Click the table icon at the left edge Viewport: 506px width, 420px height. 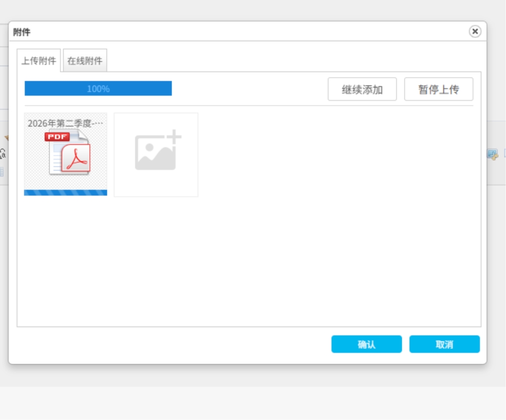[2, 172]
